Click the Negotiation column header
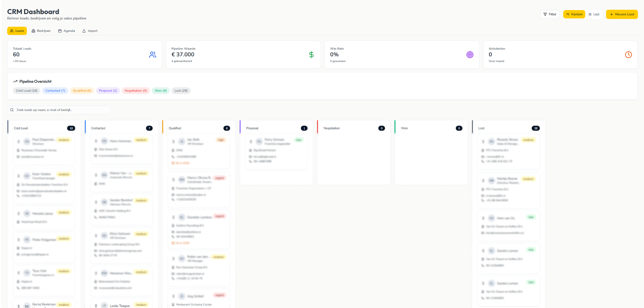 tap(331, 128)
